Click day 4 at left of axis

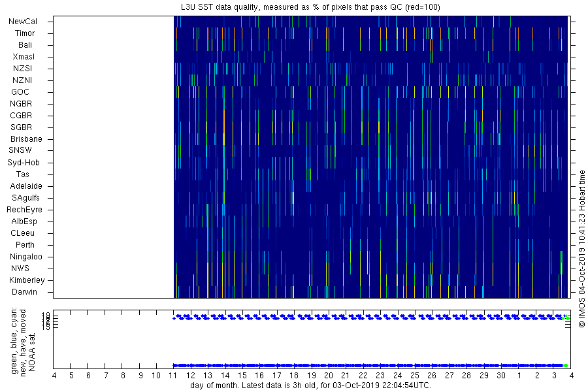pyautogui.click(x=54, y=376)
